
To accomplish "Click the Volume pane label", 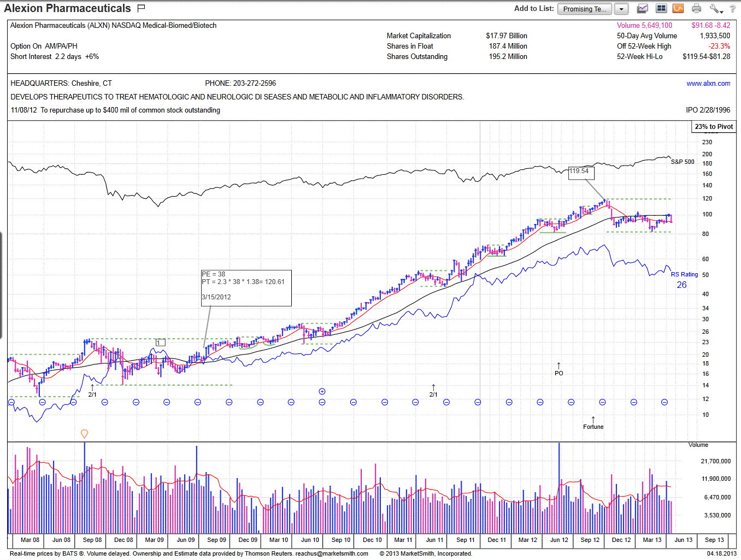I will 698,445.
